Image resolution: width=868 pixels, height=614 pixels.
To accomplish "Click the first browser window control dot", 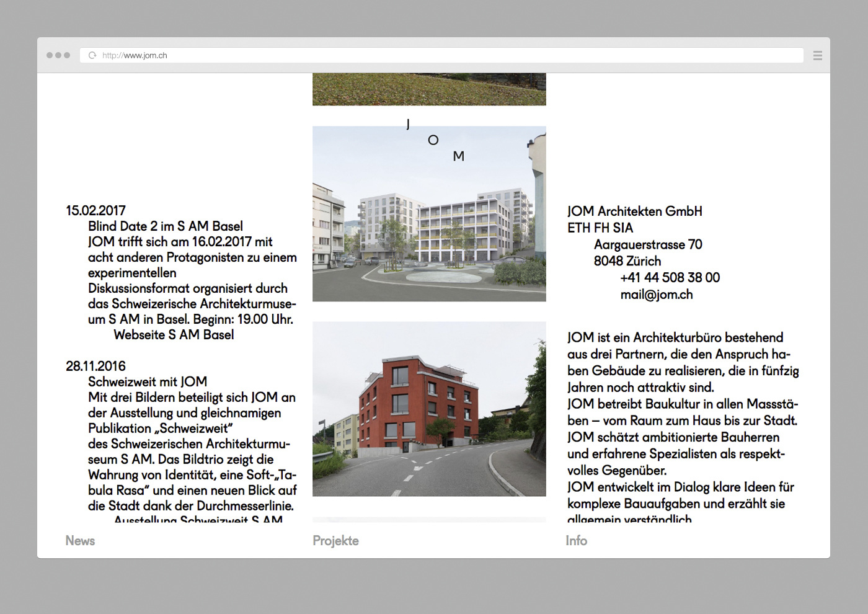I will (x=50, y=55).
